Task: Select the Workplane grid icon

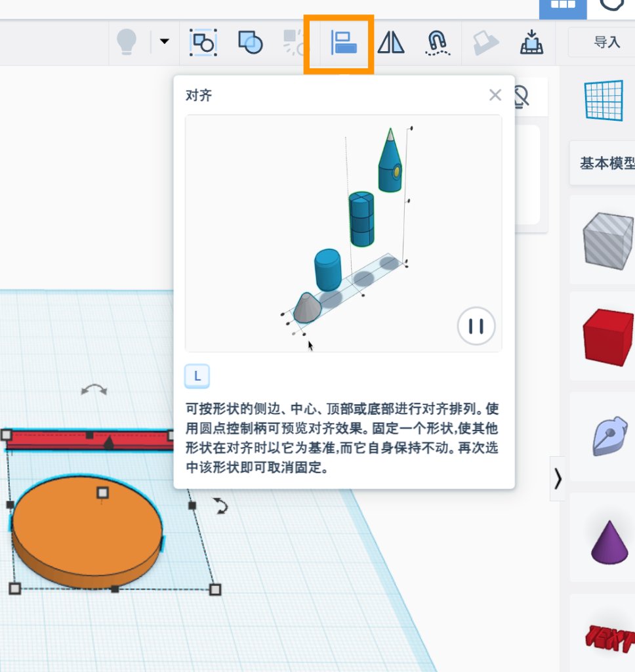Action: point(604,100)
